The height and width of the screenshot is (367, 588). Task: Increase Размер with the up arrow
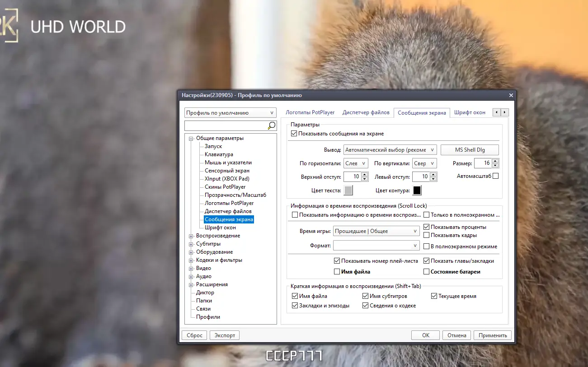495,161
